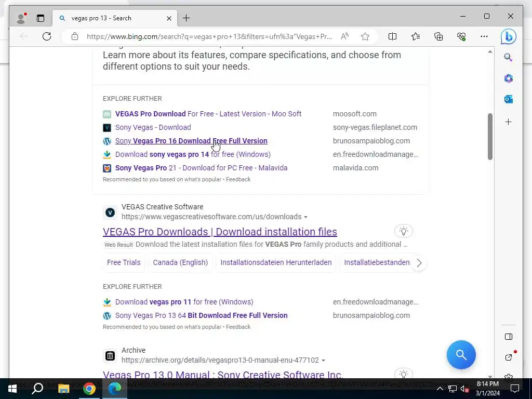532x399 pixels.
Task: Click first Feedback link under Explore Further
Action: click(238, 179)
